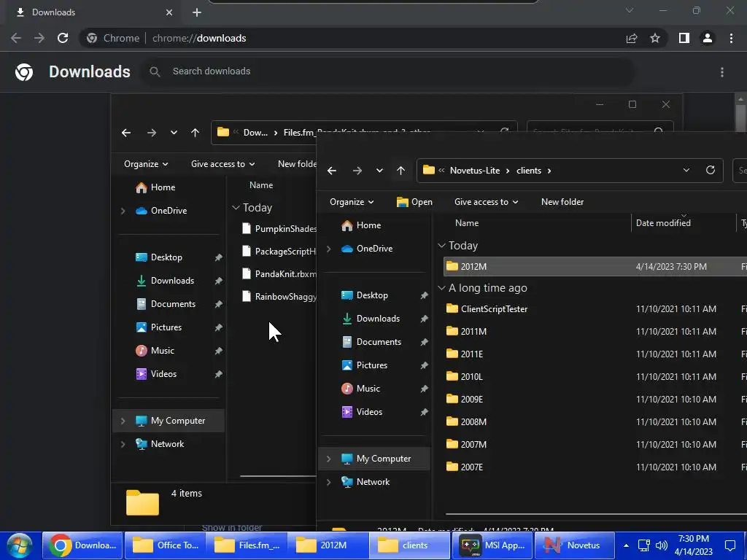Go back in the Chrome browser
The width and height of the screenshot is (747, 560).
pos(16,38)
